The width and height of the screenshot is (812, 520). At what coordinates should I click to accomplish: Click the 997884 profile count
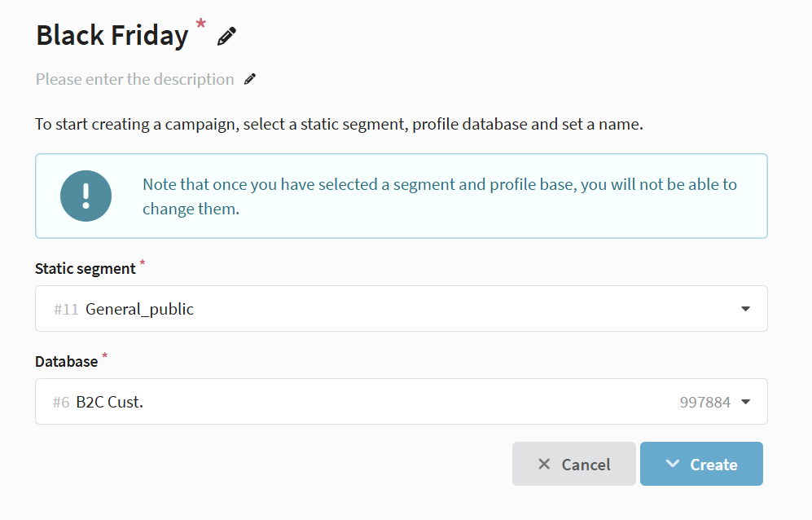point(704,402)
